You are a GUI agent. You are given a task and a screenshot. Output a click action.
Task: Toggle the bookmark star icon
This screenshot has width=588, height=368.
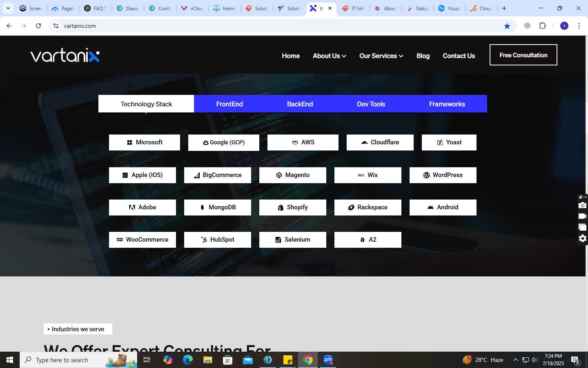[x=507, y=26]
